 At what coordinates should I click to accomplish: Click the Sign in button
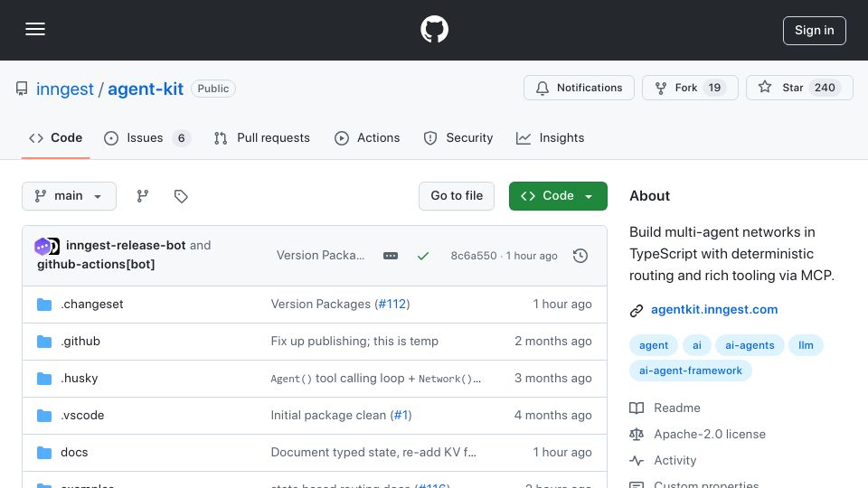click(x=815, y=31)
